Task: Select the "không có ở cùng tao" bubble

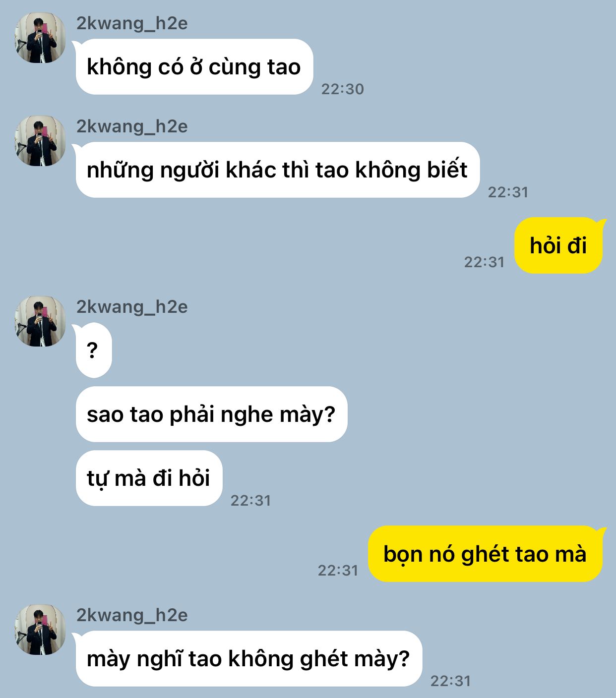Action: [x=193, y=67]
